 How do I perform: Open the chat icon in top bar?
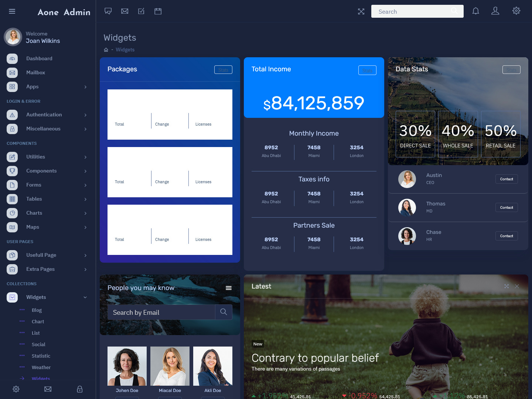click(x=108, y=11)
